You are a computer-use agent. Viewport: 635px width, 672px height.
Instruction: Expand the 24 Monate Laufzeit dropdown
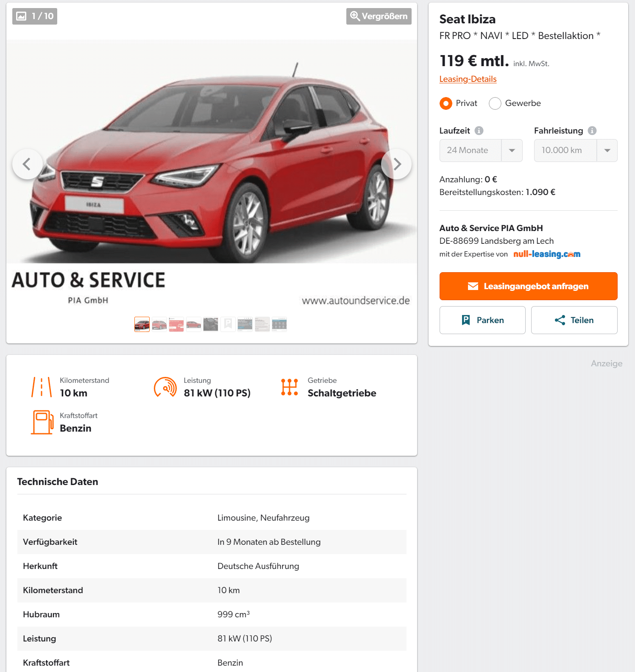tap(481, 151)
